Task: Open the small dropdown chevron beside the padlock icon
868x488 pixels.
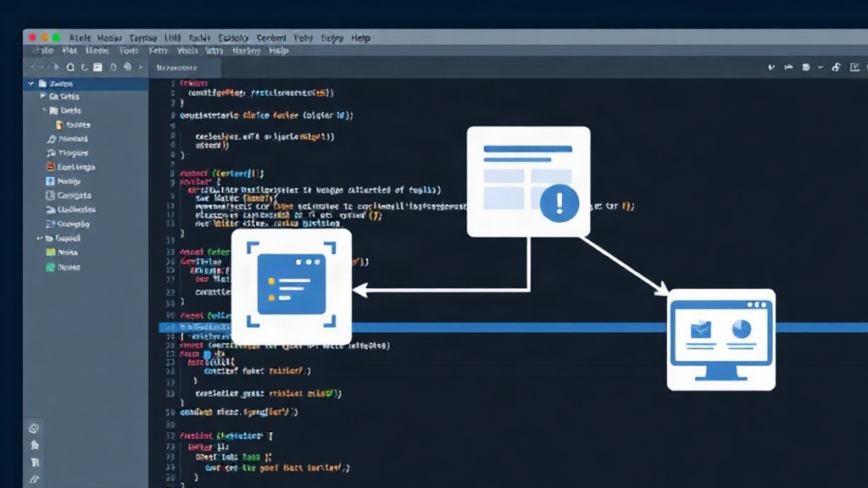Action: 821,68
